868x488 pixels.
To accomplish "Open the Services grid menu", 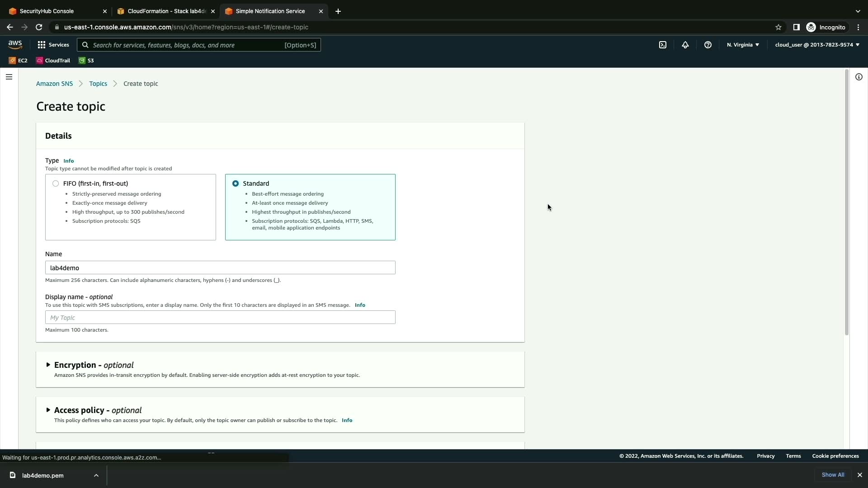I will (x=53, y=45).
